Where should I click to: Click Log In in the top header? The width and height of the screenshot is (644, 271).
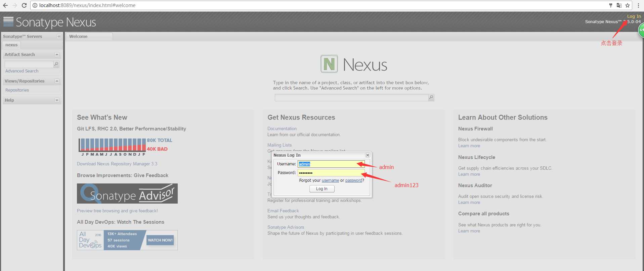pyautogui.click(x=634, y=16)
